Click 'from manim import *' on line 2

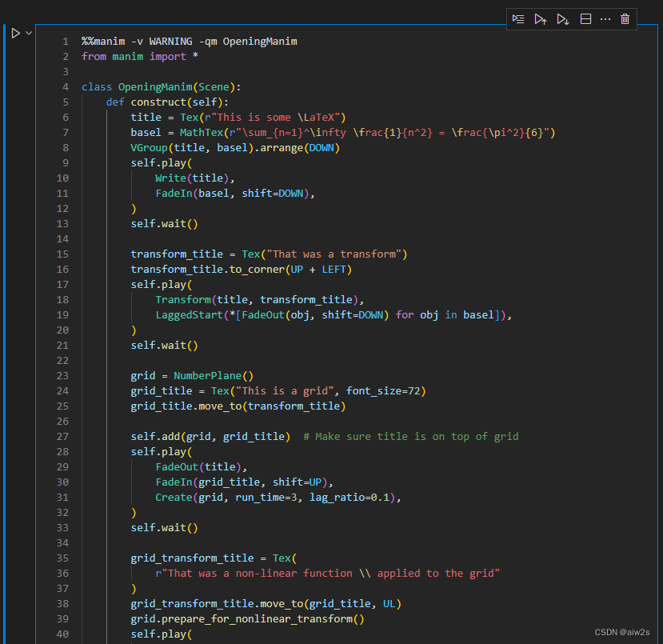pyautogui.click(x=139, y=57)
